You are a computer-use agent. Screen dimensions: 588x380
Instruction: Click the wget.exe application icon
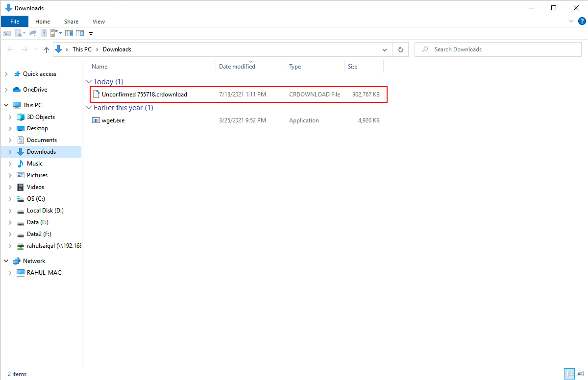pos(97,120)
